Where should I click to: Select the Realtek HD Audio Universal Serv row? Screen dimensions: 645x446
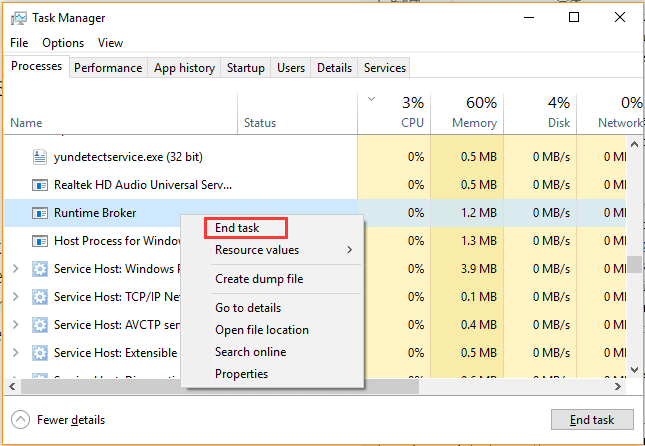pos(143,185)
